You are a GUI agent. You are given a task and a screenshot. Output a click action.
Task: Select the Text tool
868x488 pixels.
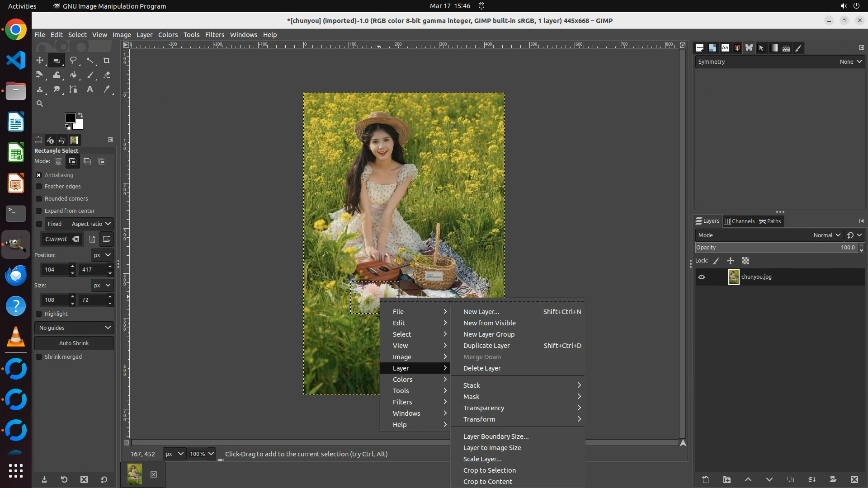90,89
